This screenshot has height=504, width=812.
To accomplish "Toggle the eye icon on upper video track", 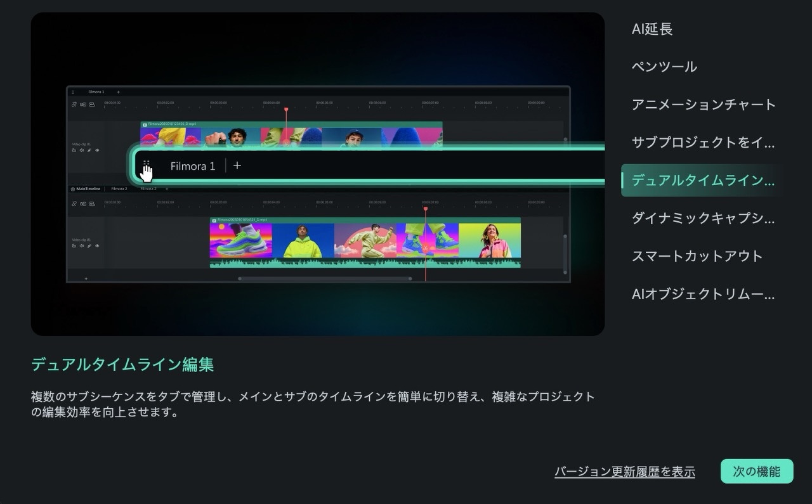I will [97, 150].
